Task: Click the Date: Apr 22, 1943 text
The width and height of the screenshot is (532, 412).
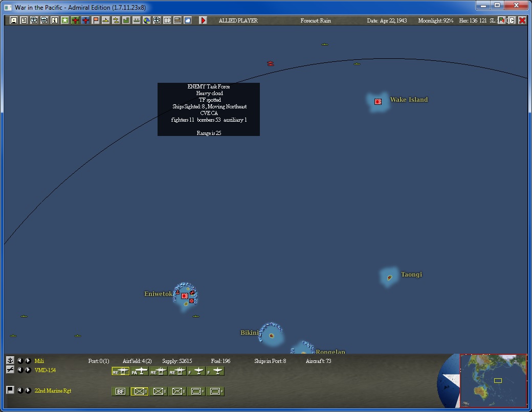Action: [387, 20]
